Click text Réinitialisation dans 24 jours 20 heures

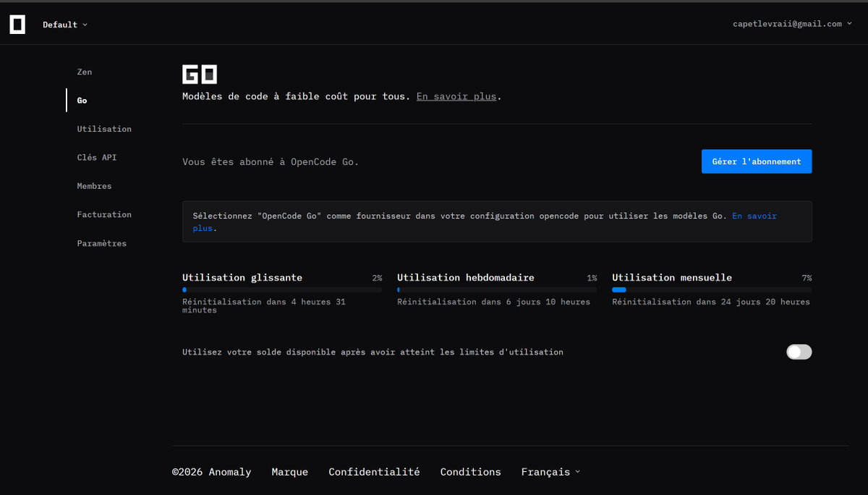click(711, 302)
